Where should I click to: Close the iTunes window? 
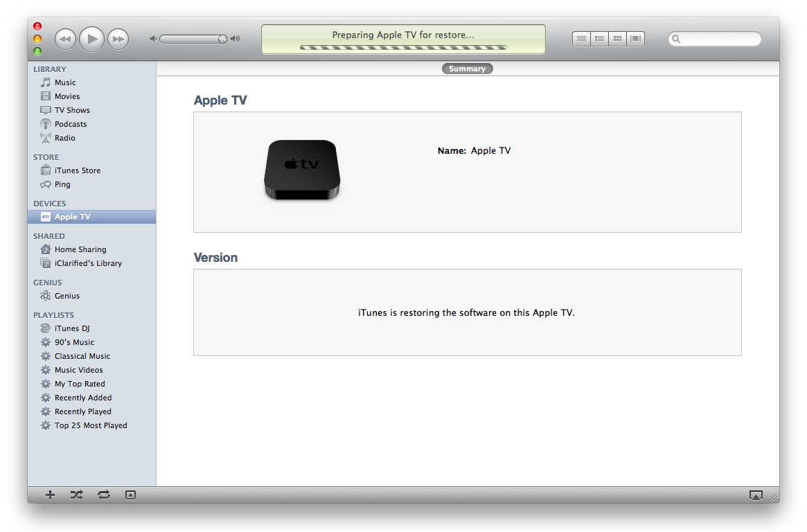click(37, 26)
